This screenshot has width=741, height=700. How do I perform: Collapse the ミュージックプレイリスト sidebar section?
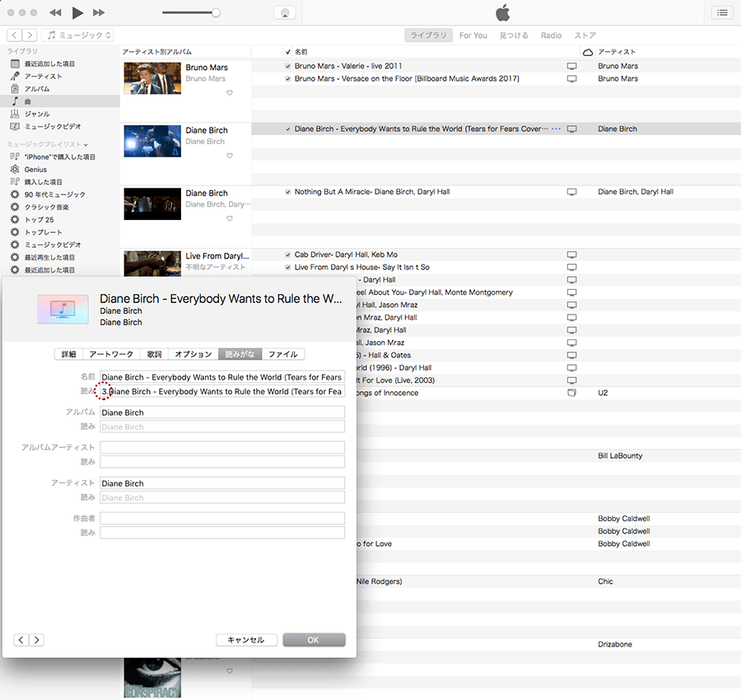coord(86,145)
